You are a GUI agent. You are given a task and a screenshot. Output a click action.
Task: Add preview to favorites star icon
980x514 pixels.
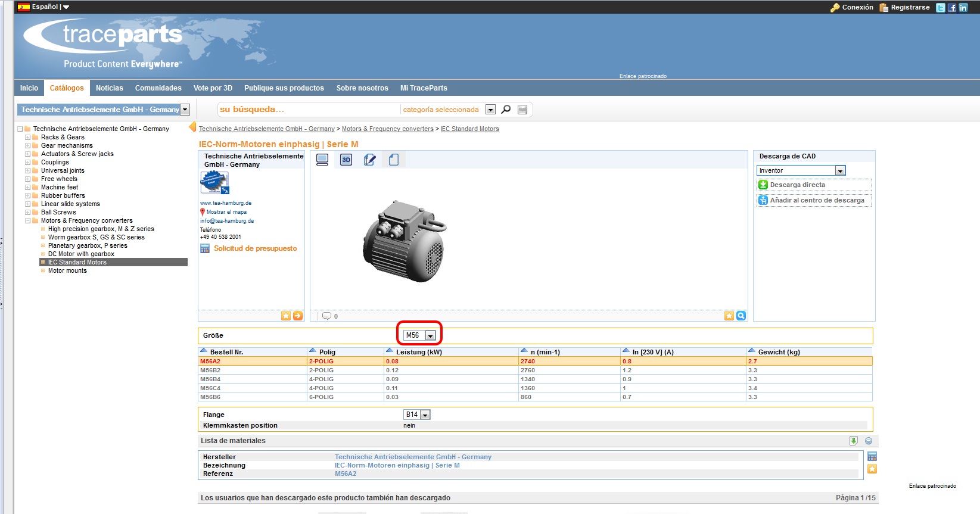coord(729,316)
